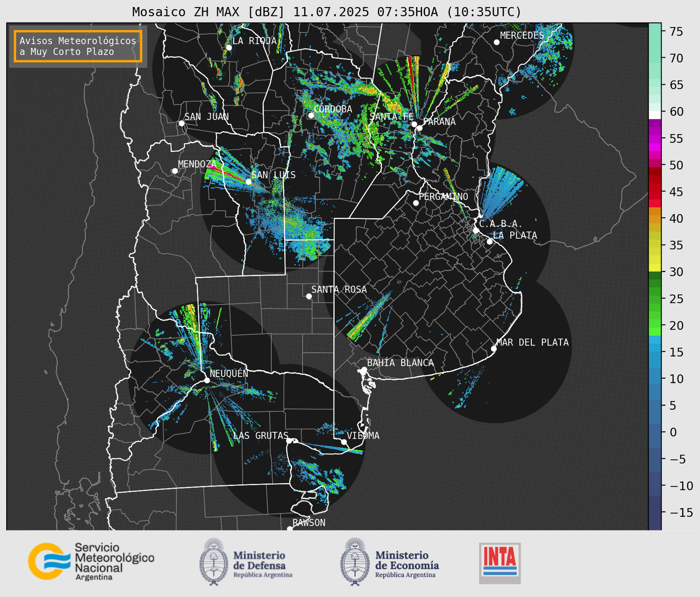700x597 pixels.
Task: Select the SAN LUIS city marker
Action: [249, 181]
